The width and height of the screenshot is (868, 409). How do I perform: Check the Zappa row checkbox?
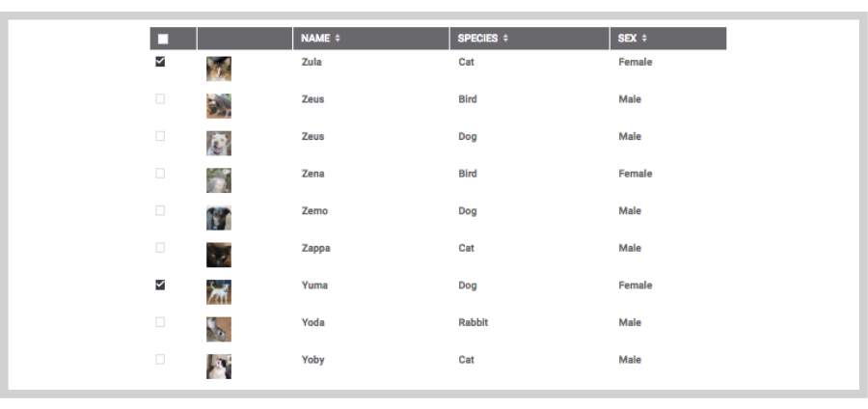point(160,247)
